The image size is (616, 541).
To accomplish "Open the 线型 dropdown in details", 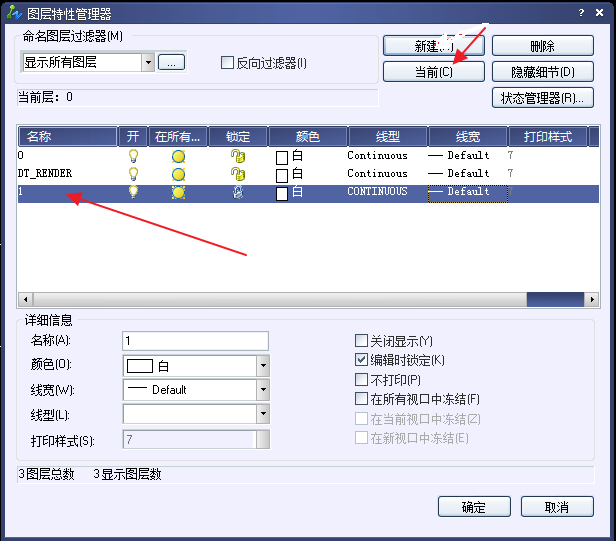I will tap(263, 413).
